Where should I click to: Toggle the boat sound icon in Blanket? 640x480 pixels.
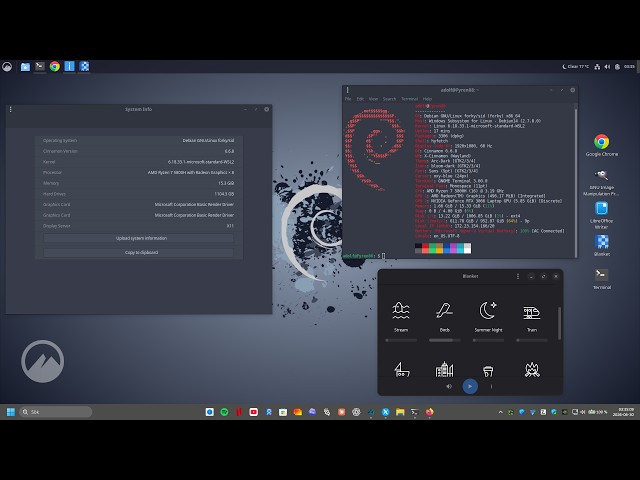click(x=401, y=369)
